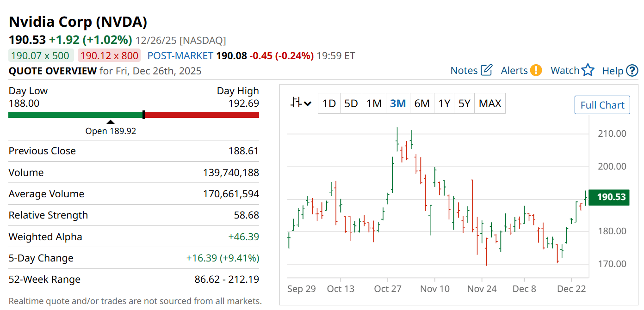
Task: Switch chart to 5D range
Action: pos(351,103)
